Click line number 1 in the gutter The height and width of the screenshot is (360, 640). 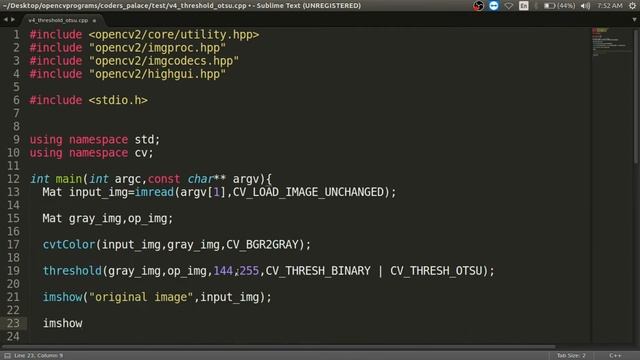(16, 35)
